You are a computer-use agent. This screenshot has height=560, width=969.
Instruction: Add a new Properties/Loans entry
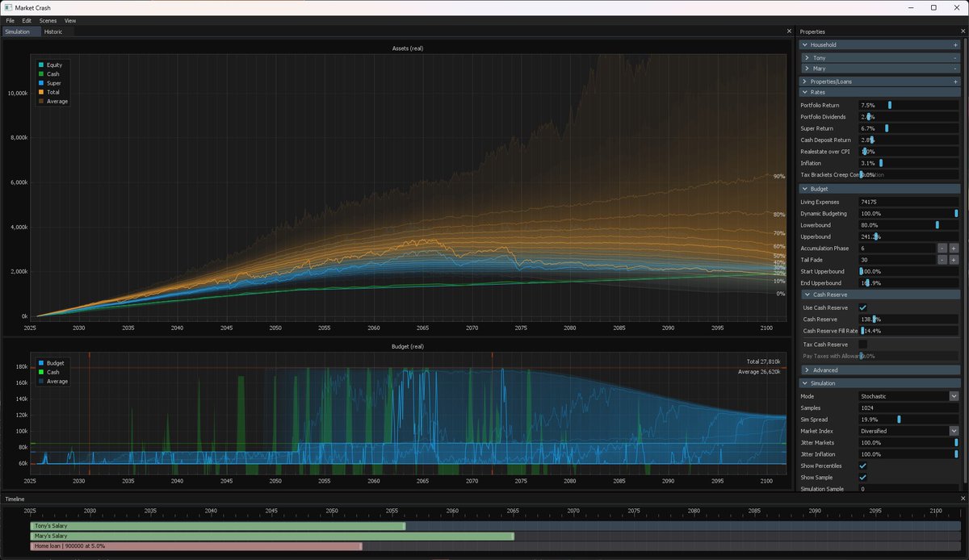tap(955, 81)
